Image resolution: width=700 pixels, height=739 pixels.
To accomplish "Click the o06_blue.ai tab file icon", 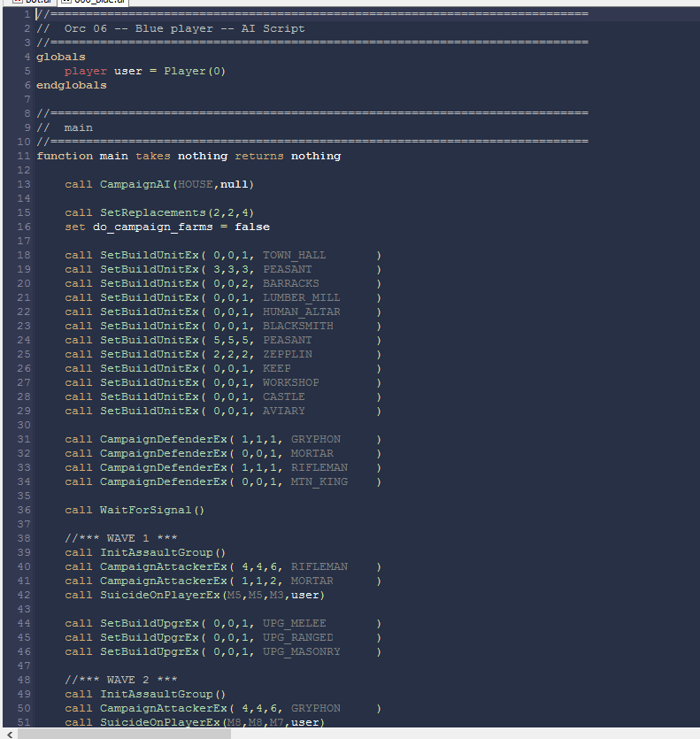I will [x=67, y=3].
